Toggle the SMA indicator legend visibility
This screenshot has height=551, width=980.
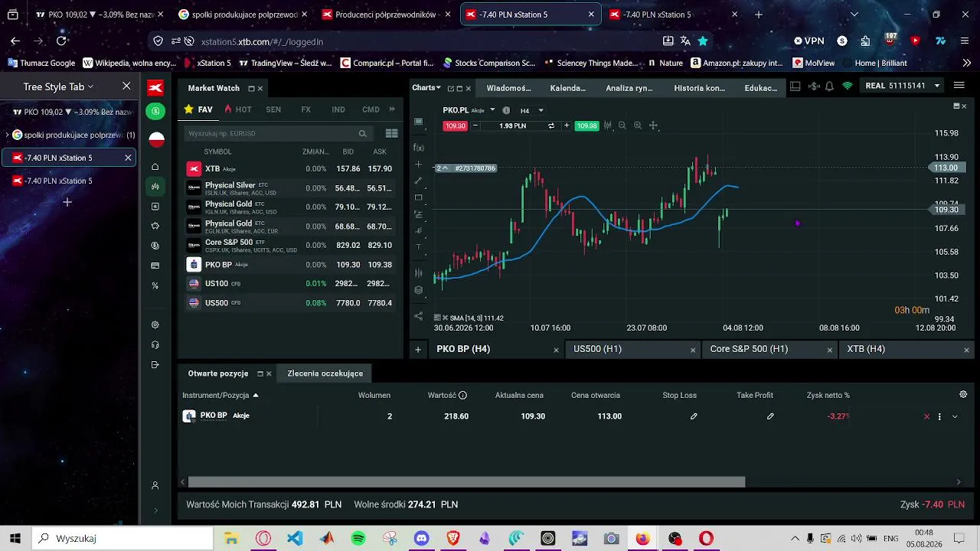[x=437, y=318]
